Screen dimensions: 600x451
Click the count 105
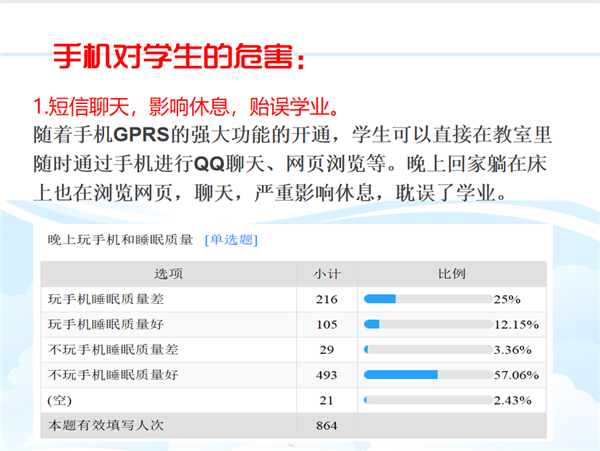click(x=327, y=324)
